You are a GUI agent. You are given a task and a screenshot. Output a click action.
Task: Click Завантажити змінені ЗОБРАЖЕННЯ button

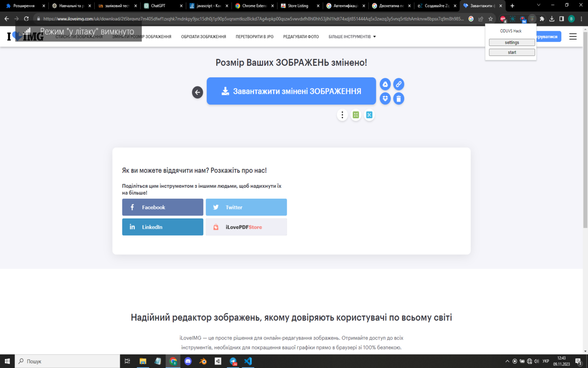pyautogui.click(x=291, y=91)
